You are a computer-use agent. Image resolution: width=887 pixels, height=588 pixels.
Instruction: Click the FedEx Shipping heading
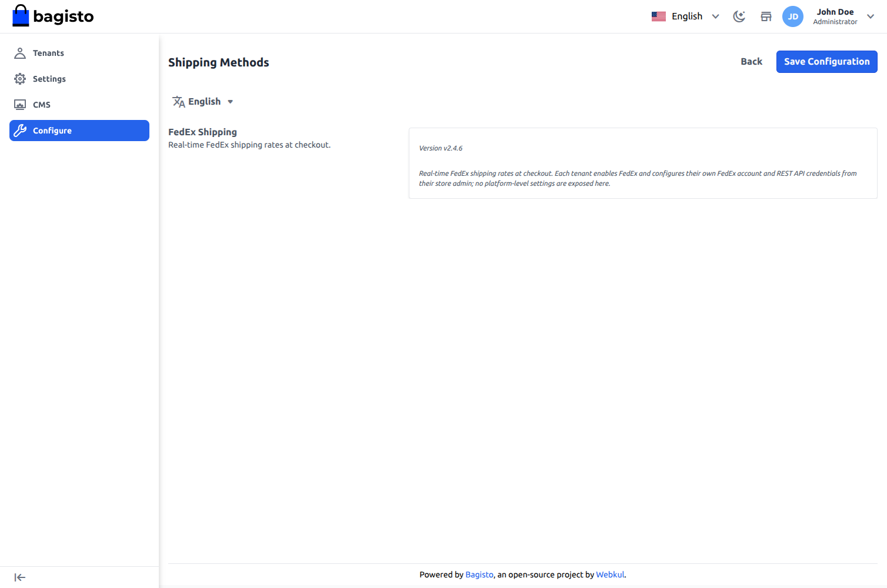(x=202, y=132)
